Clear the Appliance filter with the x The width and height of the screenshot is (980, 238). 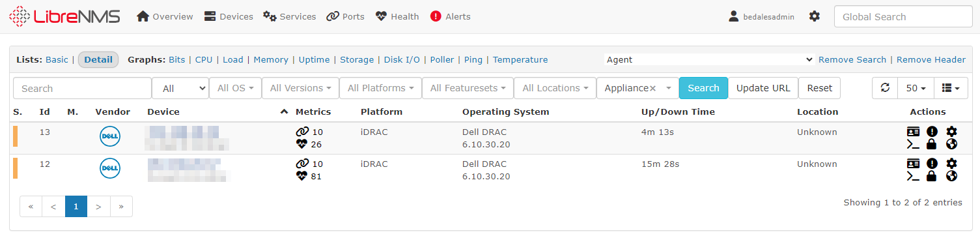coord(652,89)
